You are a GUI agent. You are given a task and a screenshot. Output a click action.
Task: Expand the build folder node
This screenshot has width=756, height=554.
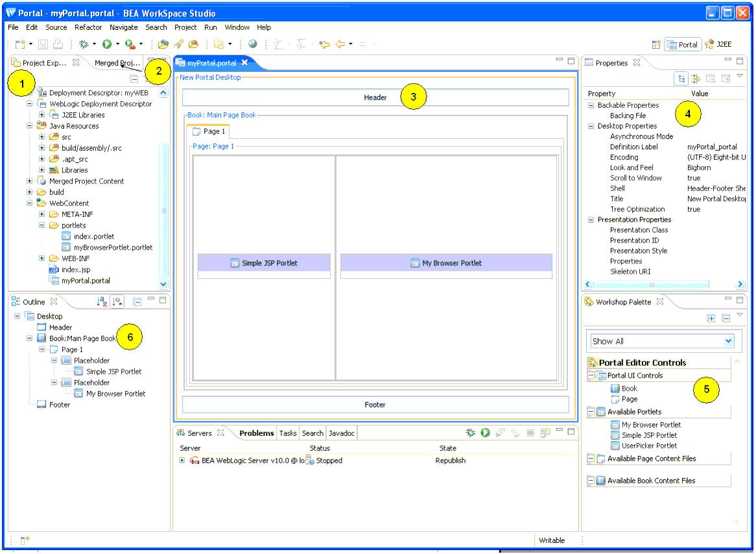click(29, 192)
